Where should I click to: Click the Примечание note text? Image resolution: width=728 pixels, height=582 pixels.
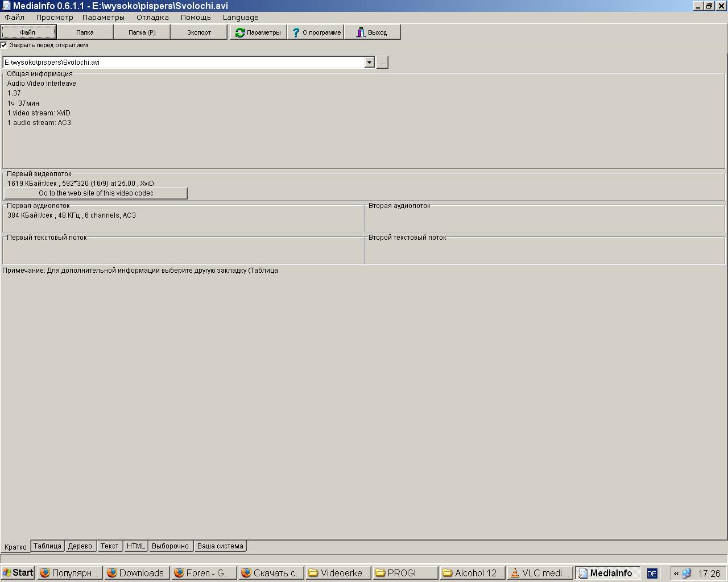coord(140,271)
